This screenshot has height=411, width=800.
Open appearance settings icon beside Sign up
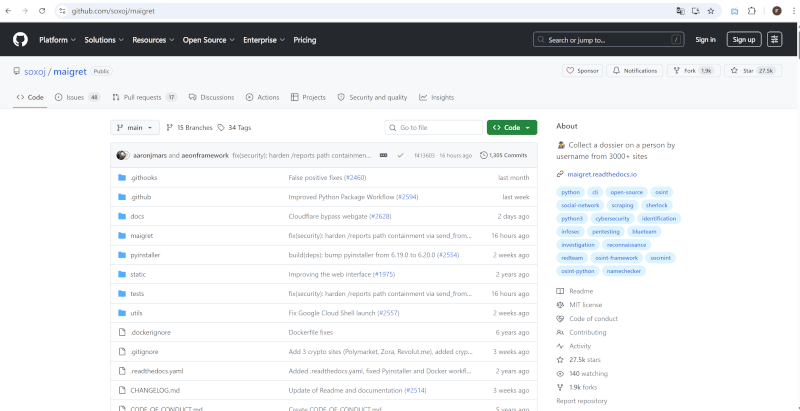(x=774, y=40)
